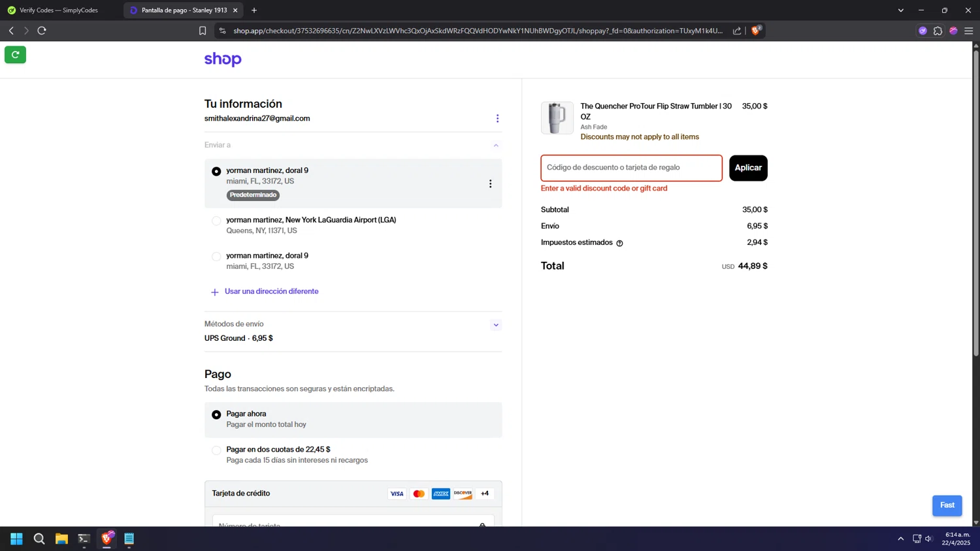The width and height of the screenshot is (980, 551).
Task: Click the estimated taxes info icon
Action: click(619, 243)
